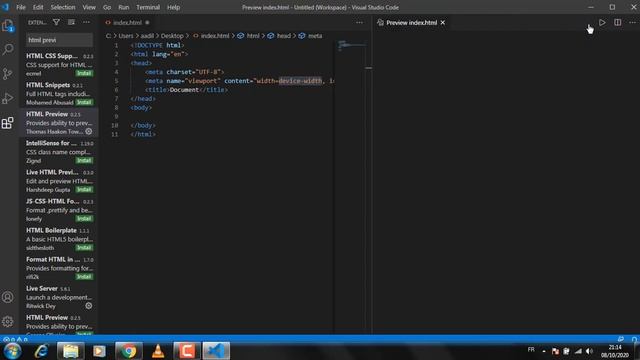640x360 pixels.
Task: Install the Live HTML Previewer extension
Action: [84, 189]
